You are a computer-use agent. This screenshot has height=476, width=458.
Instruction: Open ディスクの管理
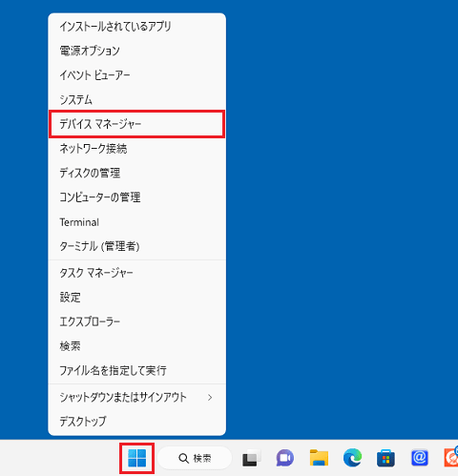point(137,173)
